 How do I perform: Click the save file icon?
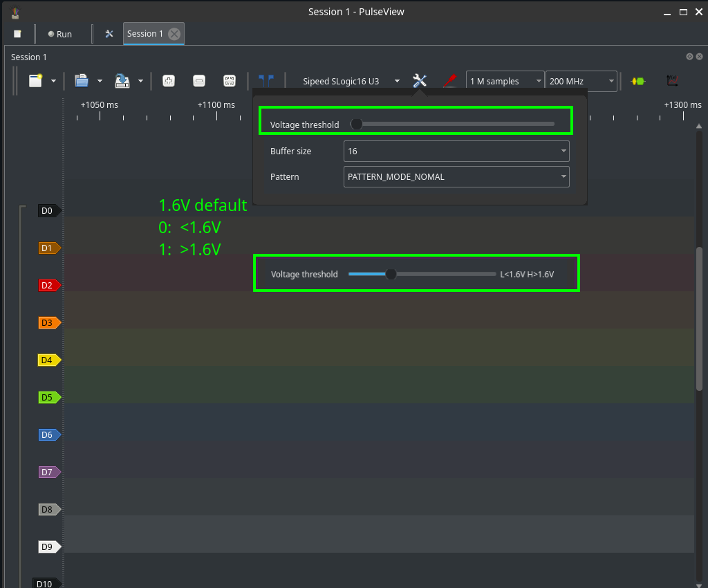pos(122,81)
